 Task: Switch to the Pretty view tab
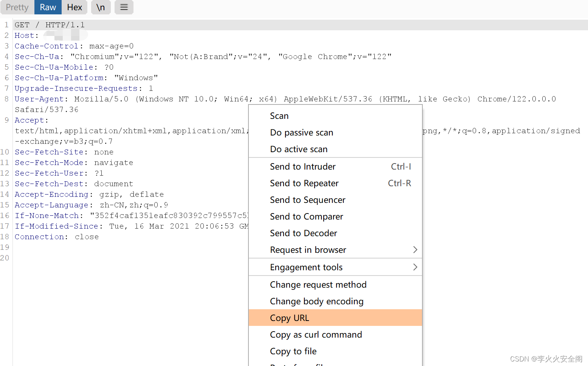(17, 7)
